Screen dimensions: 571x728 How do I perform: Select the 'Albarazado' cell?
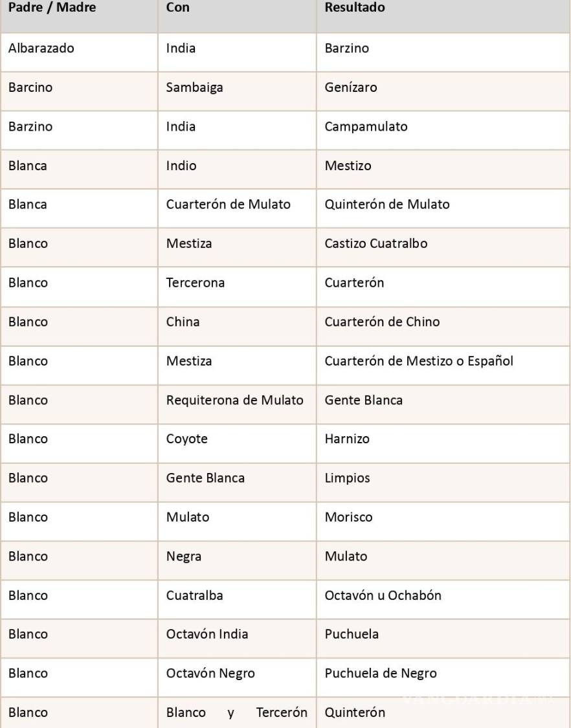coord(41,49)
